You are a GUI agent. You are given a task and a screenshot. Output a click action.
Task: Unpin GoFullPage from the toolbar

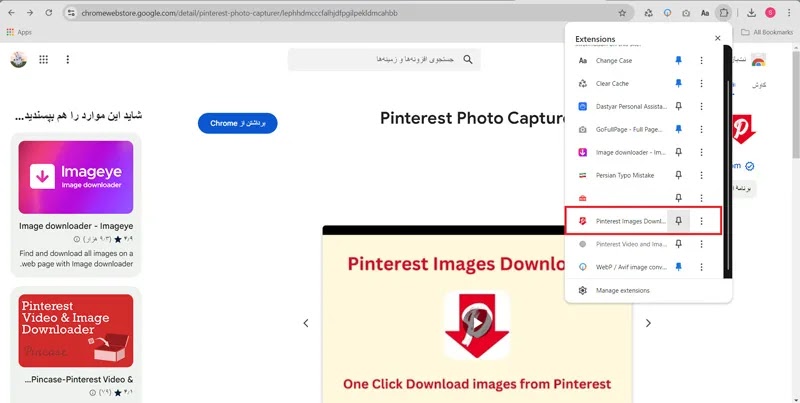click(x=679, y=129)
